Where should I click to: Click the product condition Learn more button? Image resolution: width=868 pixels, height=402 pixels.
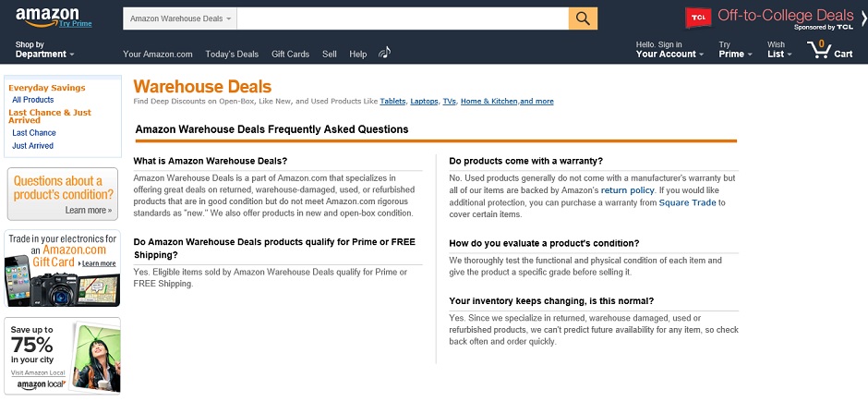click(89, 211)
